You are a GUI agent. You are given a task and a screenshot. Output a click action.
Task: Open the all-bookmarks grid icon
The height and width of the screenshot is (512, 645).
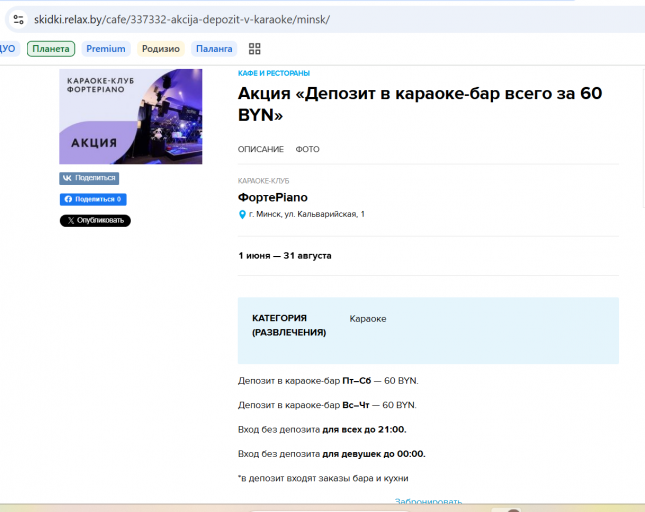(255, 49)
